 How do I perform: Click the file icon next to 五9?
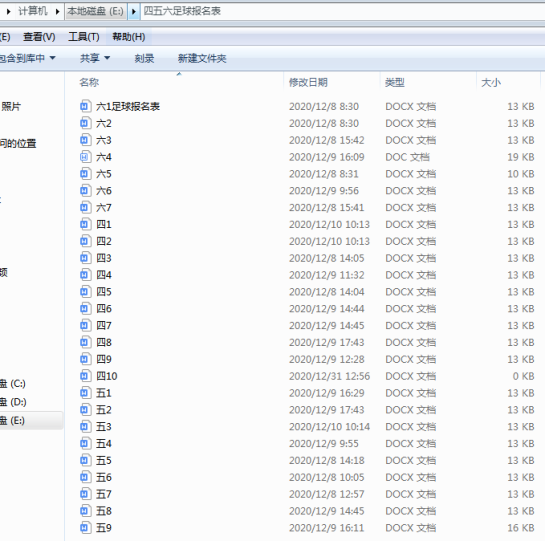pos(85,528)
